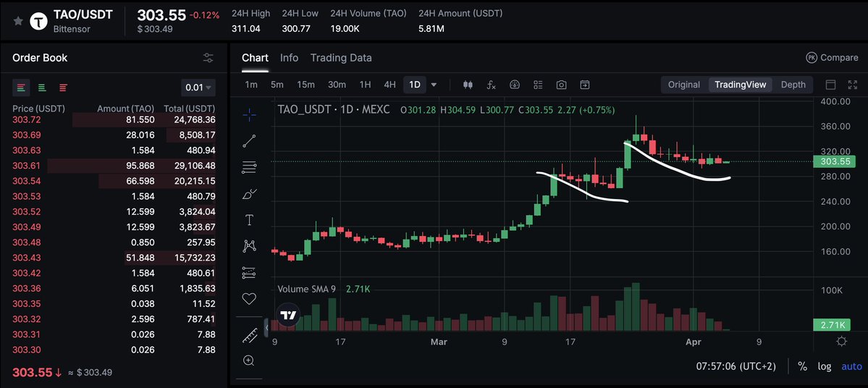Image resolution: width=868 pixels, height=388 pixels.
Task: Select the 303.54 ask price row
Action: [x=114, y=181]
